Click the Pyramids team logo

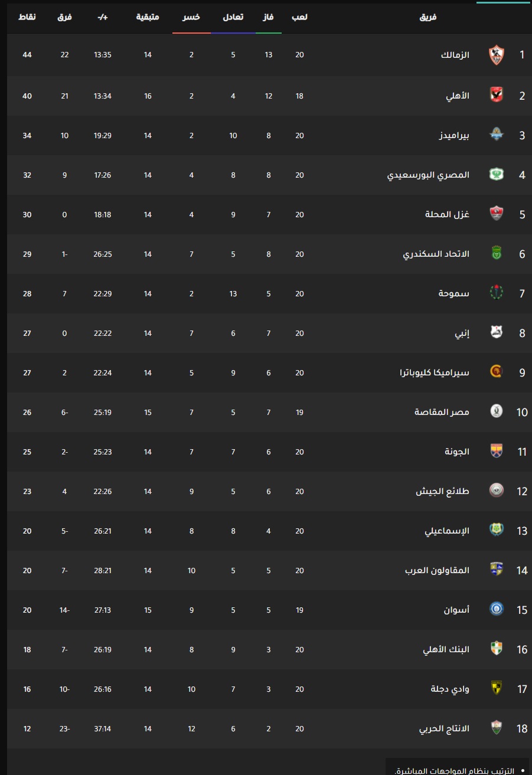496,135
